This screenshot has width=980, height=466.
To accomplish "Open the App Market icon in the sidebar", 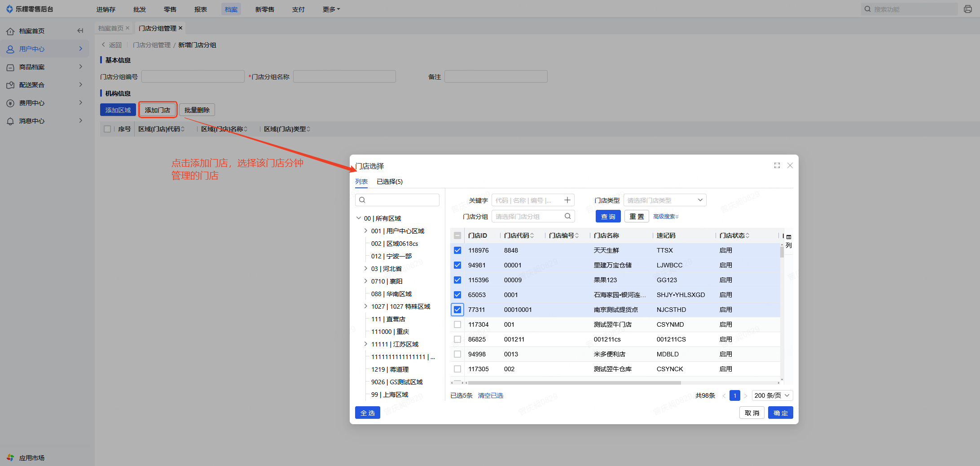I will pyautogui.click(x=10, y=457).
